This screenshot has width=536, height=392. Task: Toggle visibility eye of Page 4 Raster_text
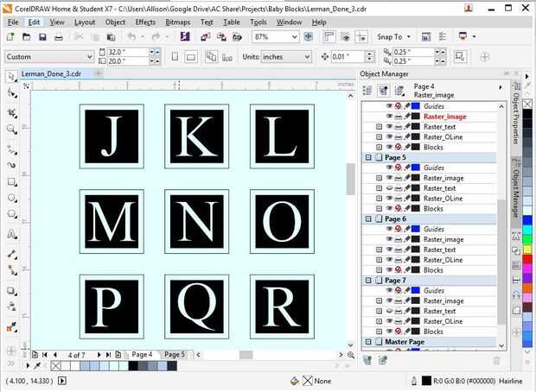click(389, 127)
